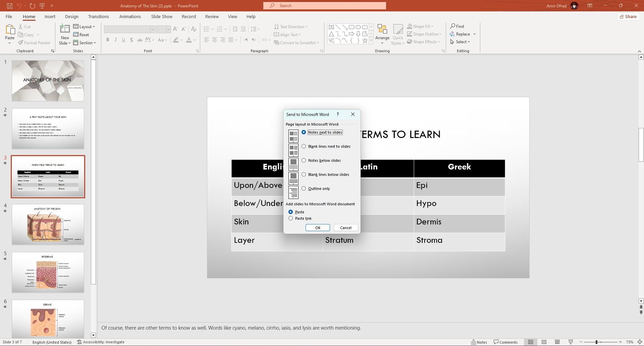The image size is (644, 346).
Task: Cancel the Send to Microsoft Word dialog
Action: [345, 227]
